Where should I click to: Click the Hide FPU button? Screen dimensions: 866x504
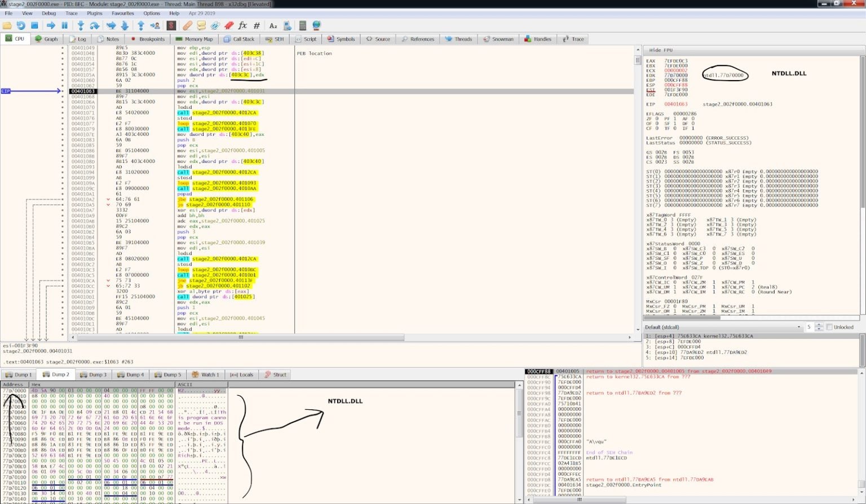tap(661, 50)
